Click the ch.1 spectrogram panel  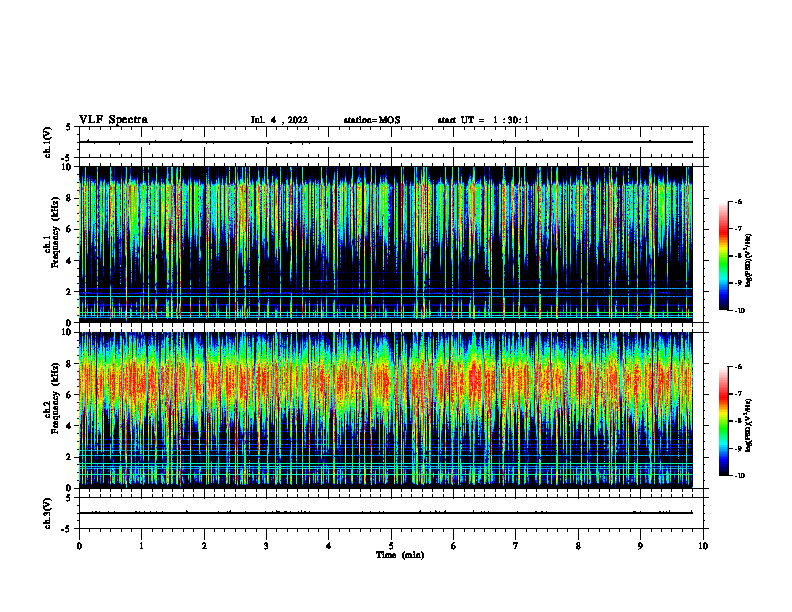tap(386, 244)
